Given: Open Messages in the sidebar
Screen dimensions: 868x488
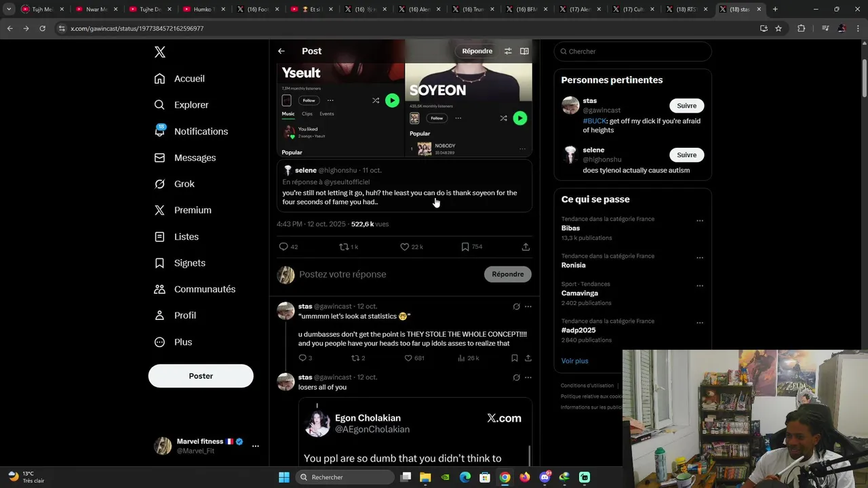Looking at the screenshot, I should point(185,158).
